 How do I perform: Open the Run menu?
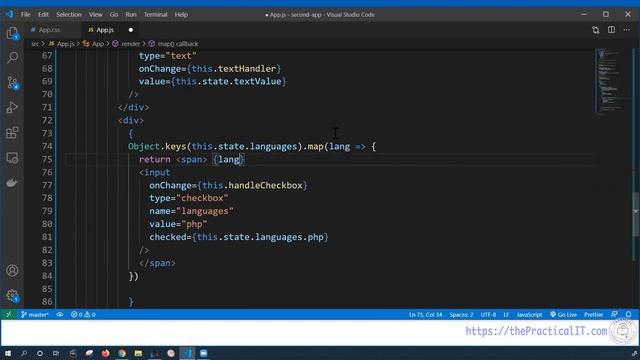[x=131, y=14]
